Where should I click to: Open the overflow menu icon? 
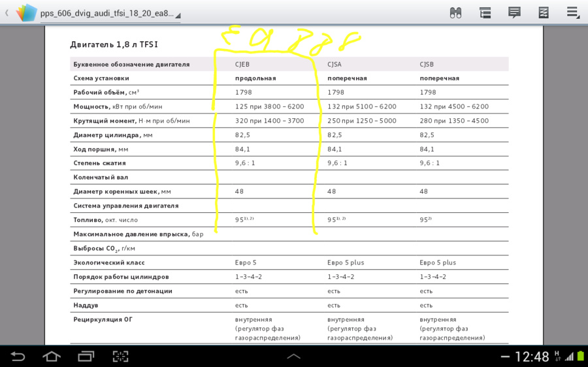573,13
